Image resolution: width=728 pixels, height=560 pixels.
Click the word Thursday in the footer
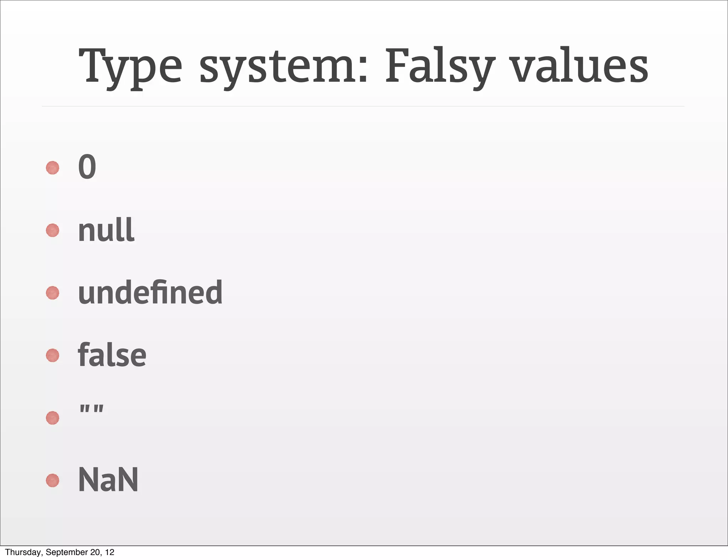click(x=24, y=552)
